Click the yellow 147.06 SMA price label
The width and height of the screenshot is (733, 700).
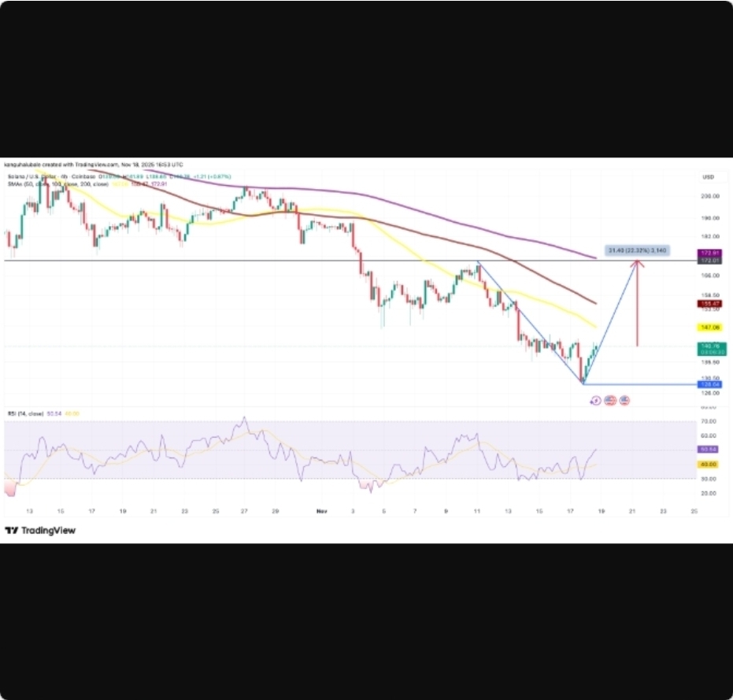point(711,327)
